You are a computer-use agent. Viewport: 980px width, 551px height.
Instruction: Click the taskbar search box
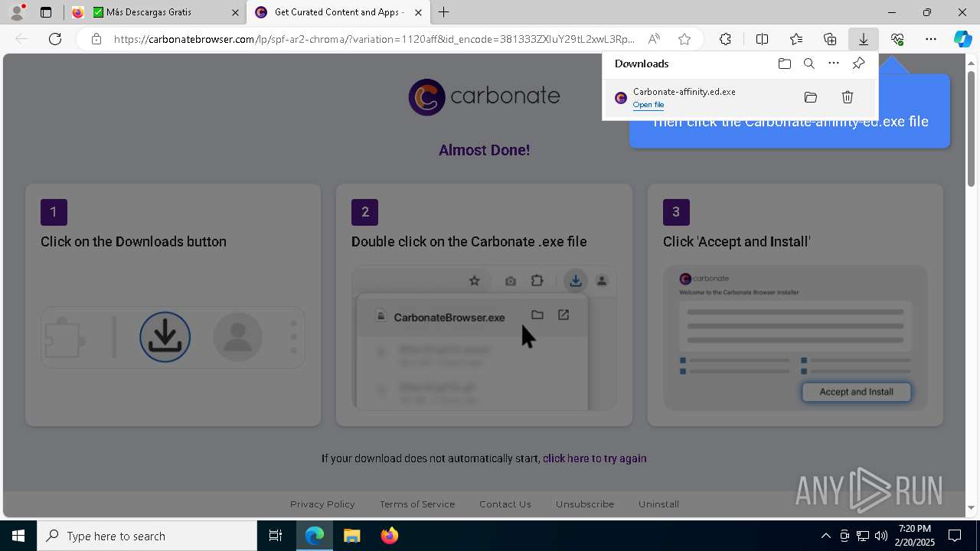coord(147,536)
